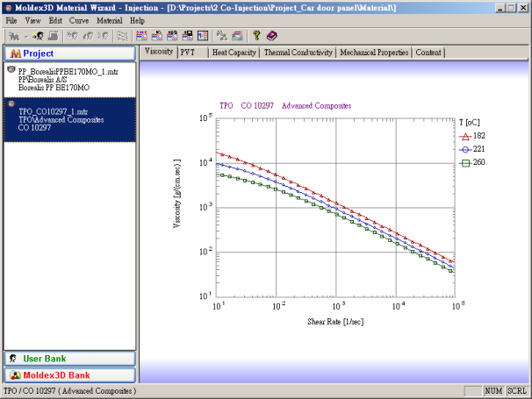This screenshot has height=399, width=532.
Task: Select TPO_CO10297_1.mtr material entry
Action: point(70,119)
